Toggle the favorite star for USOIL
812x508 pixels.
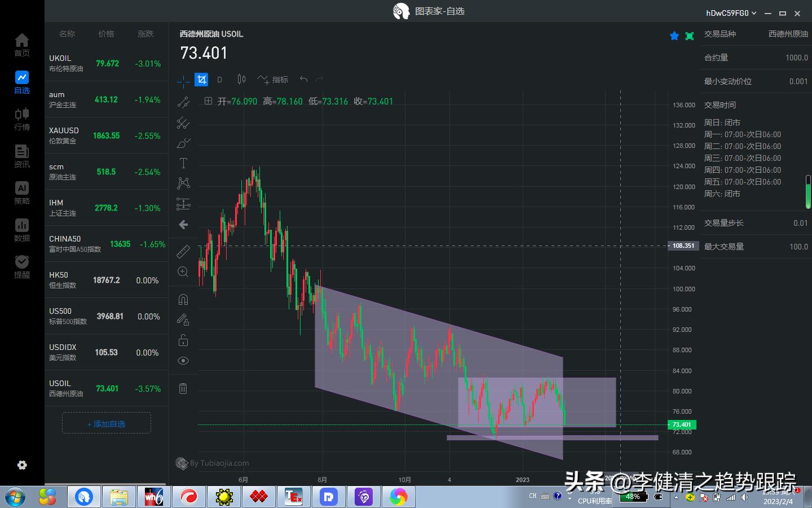point(674,36)
